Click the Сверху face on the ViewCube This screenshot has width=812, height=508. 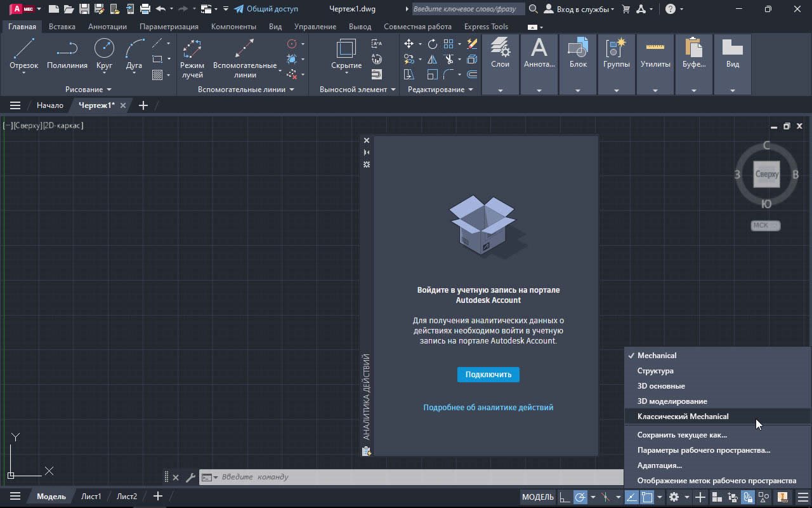(x=766, y=174)
